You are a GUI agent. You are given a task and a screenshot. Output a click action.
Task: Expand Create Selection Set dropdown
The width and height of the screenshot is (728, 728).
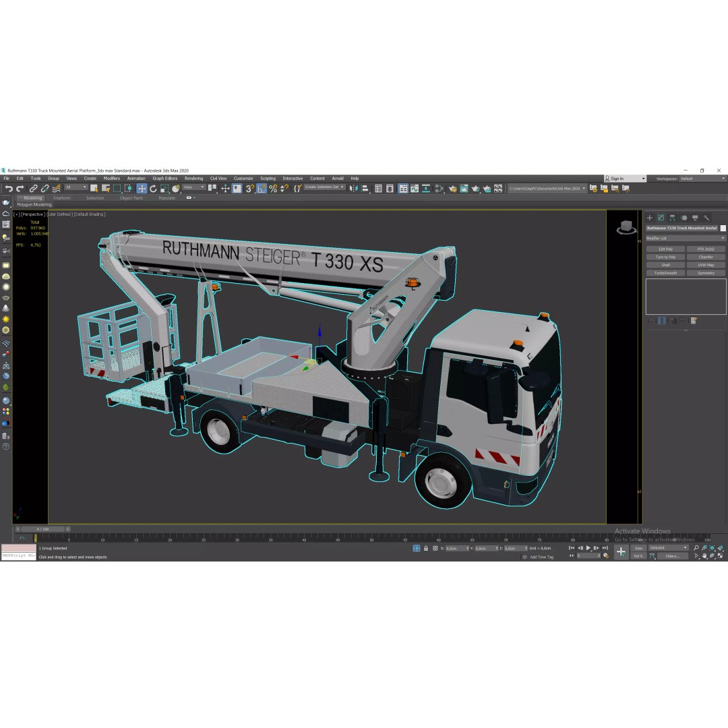pos(324,187)
